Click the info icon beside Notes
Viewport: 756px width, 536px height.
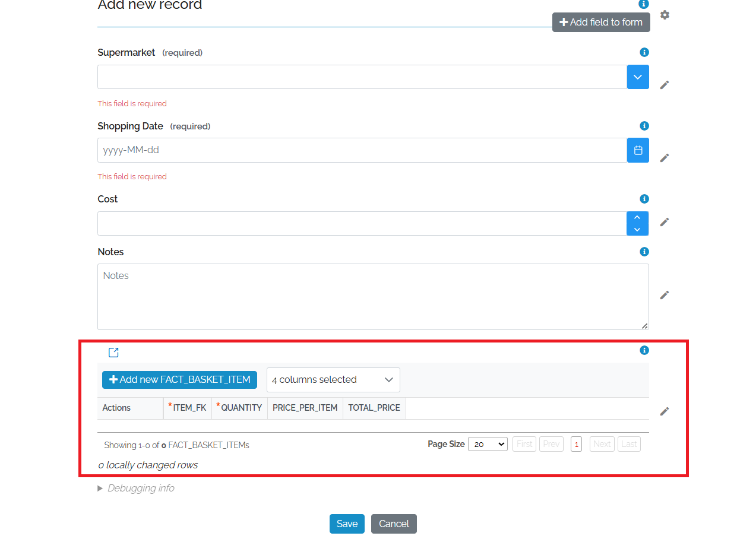[x=644, y=252]
